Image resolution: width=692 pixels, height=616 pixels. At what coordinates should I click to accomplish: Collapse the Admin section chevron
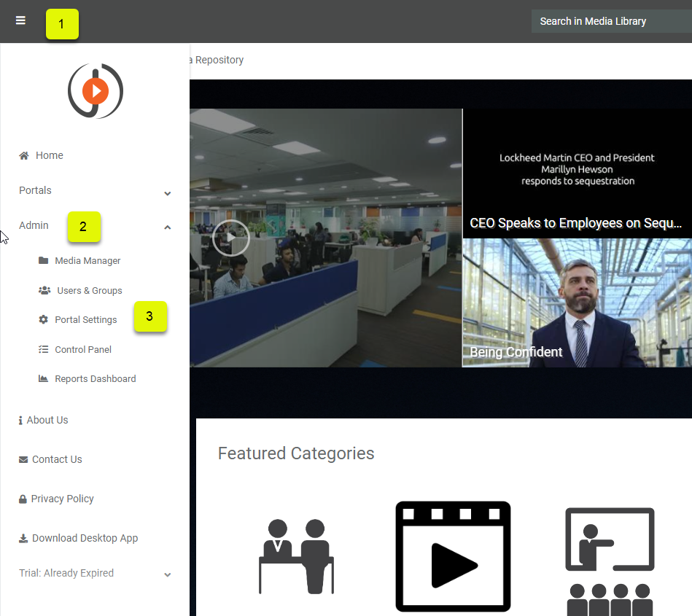point(168,227)
